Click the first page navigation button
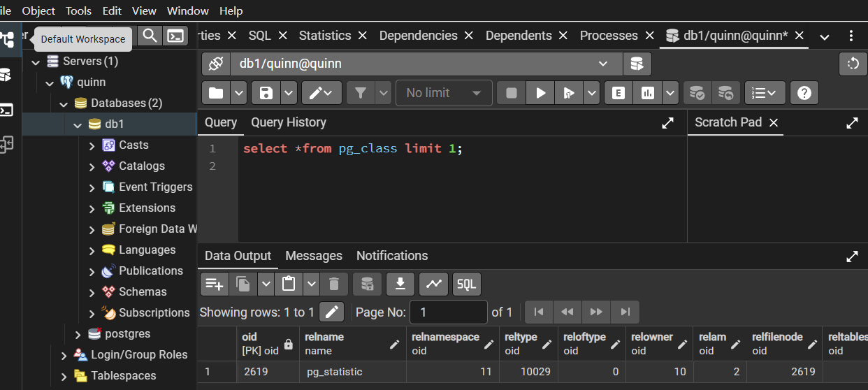This screenshot has height=390, width=868. (x=539, y=312)
